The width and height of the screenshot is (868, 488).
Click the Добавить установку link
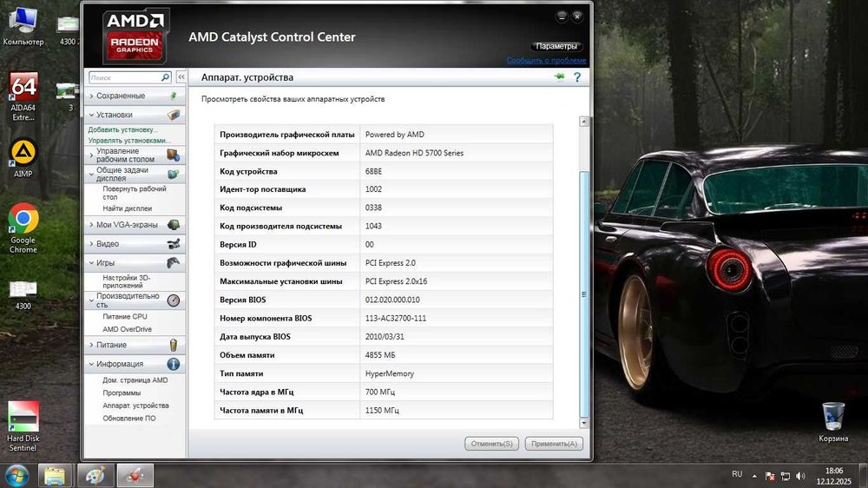tap(122, 129)
